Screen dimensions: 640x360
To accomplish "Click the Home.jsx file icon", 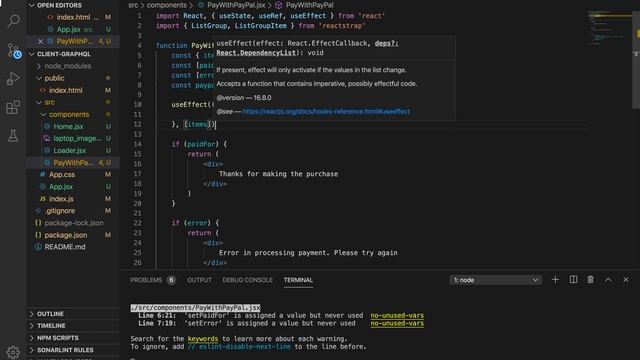I will [47, 127].
